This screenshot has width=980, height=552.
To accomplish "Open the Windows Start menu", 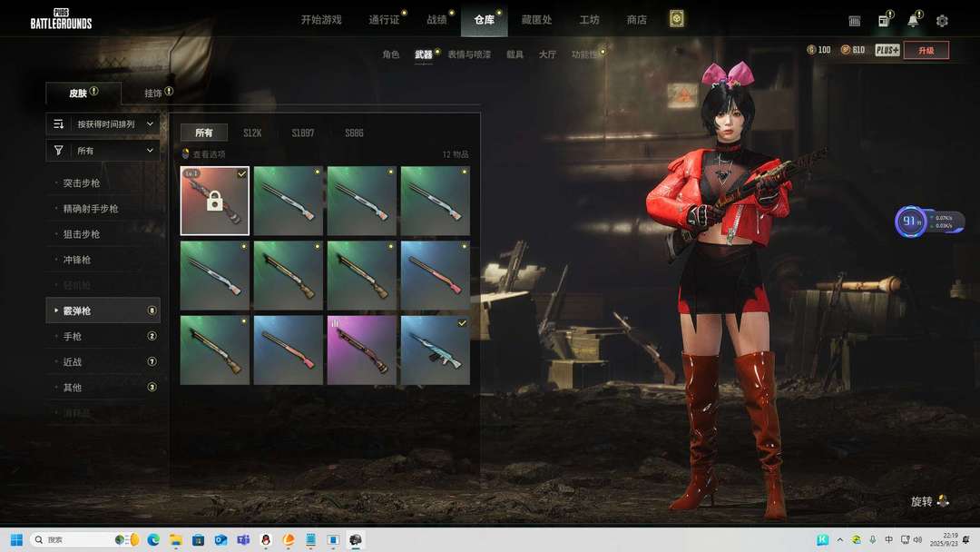I will click(17, 539).
